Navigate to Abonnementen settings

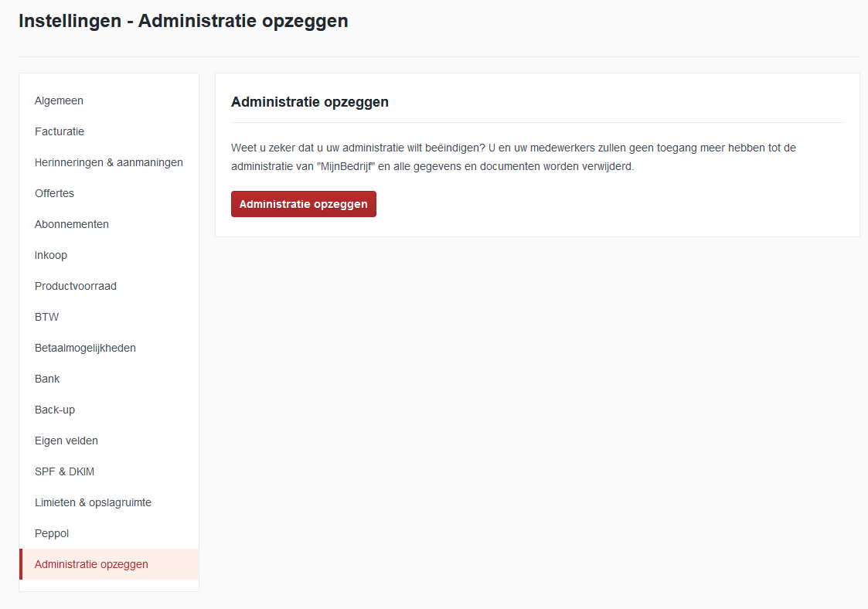click(x=71, y=224)
